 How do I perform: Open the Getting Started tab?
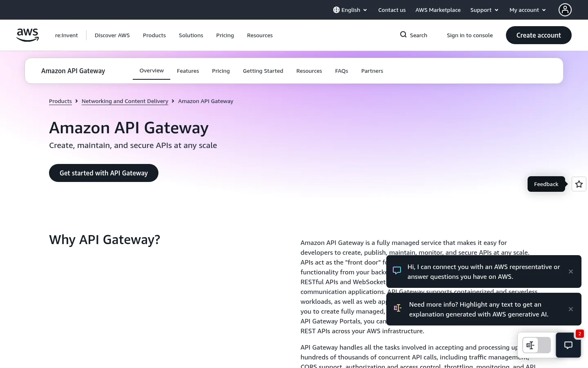tap(263, 71)
